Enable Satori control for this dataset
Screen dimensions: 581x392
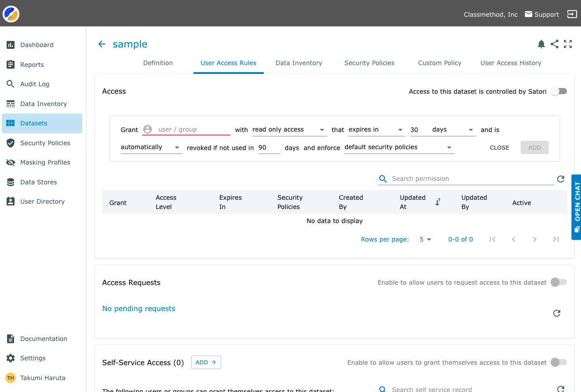(x=559, y=91)
